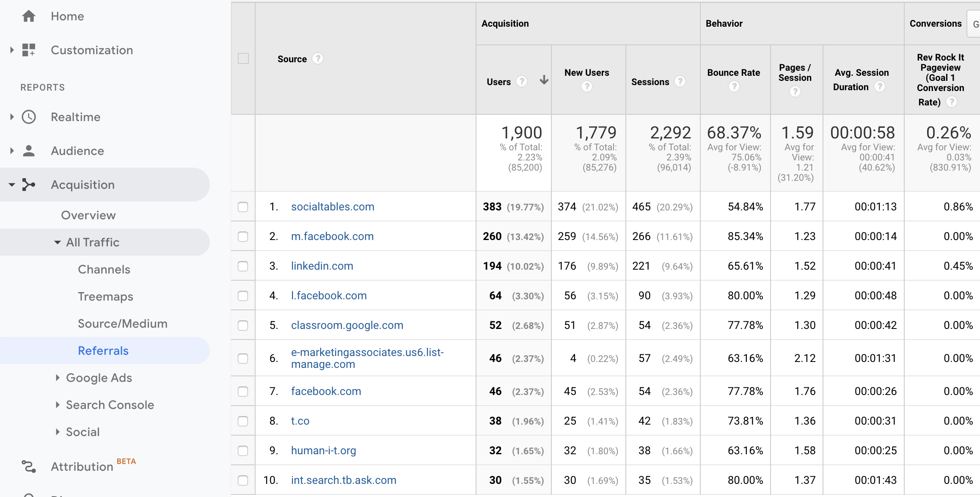Click the help icon beside Bounce Rate
The image size is (980, 497).
pyautogui.click(x=734, y=86)
